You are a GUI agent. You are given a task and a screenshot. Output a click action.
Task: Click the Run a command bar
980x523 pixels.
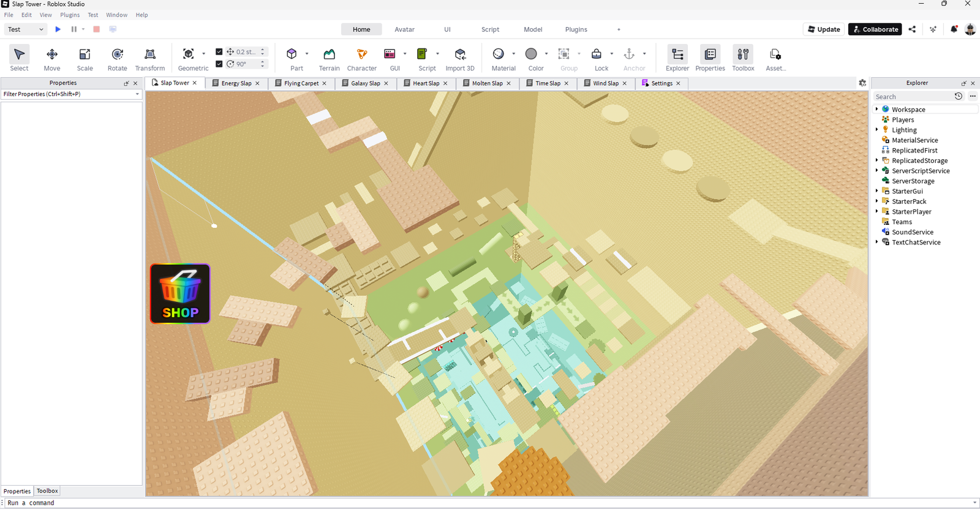(490, 503)
